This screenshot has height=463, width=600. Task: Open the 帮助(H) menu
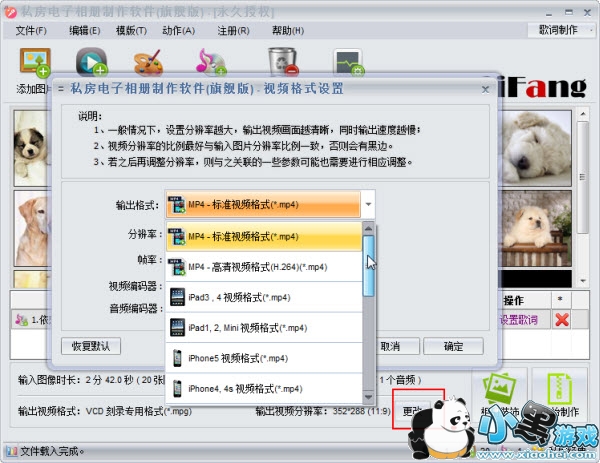point(288,31)
